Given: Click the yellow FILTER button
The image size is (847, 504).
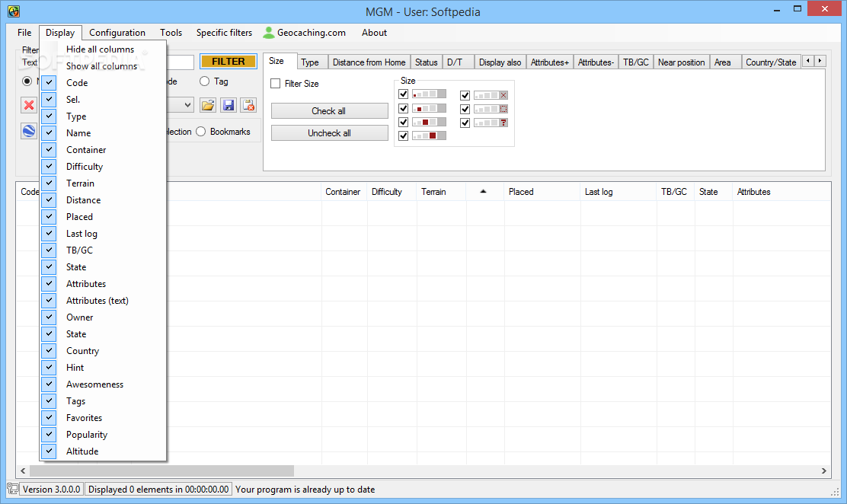Looking at the screenshot, I should point(228,62).
